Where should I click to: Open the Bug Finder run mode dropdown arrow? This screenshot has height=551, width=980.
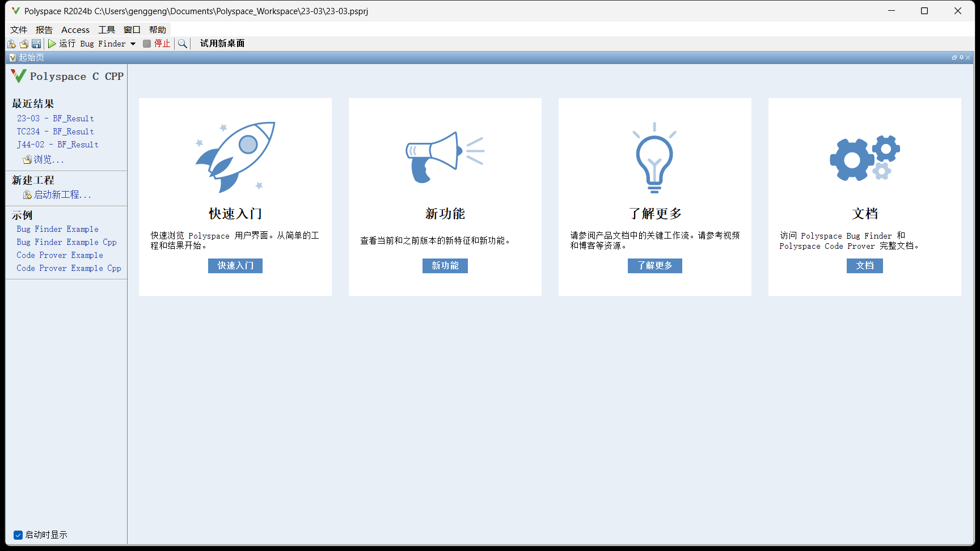(x=133, y=44)
